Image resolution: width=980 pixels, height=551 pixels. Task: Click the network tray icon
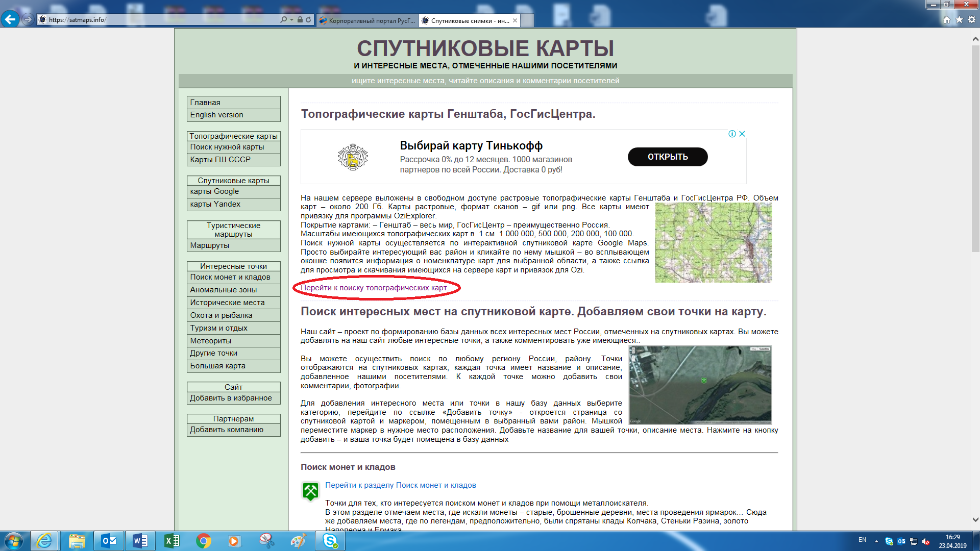(914, 541)
